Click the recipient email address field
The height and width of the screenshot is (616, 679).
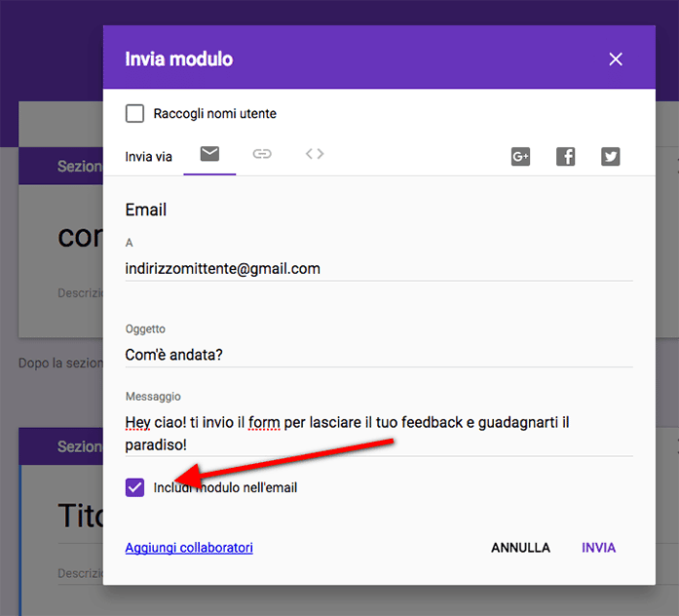(x=379, y=269)
